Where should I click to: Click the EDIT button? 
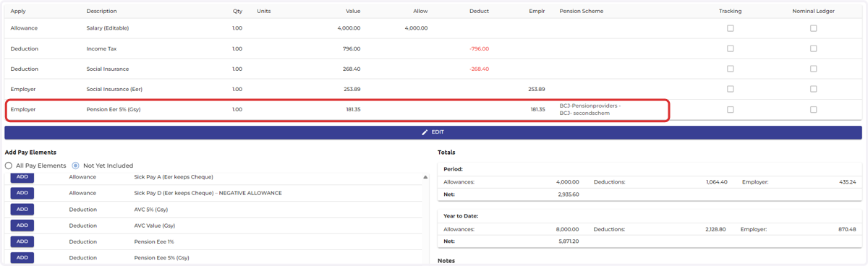point(433,132)
